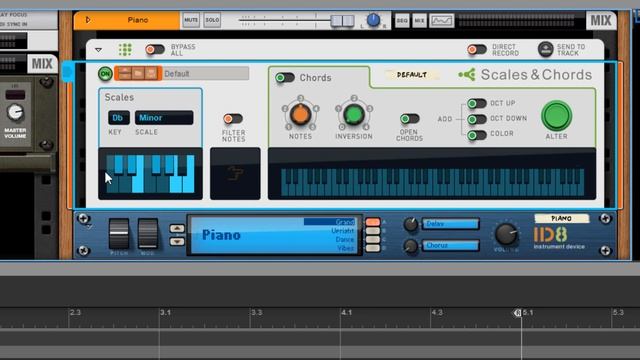
Task: Click the Scales & Chords logo icon
Action: [x=467, y=75]
